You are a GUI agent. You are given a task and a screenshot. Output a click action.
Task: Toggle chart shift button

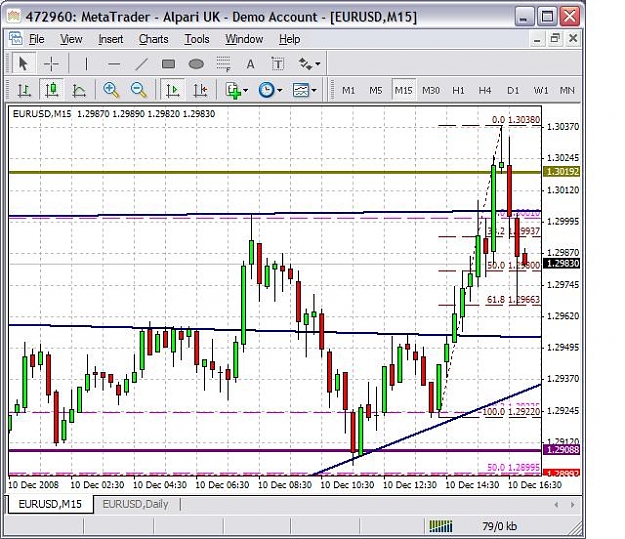pyautogui.click(x=200, y=90)
